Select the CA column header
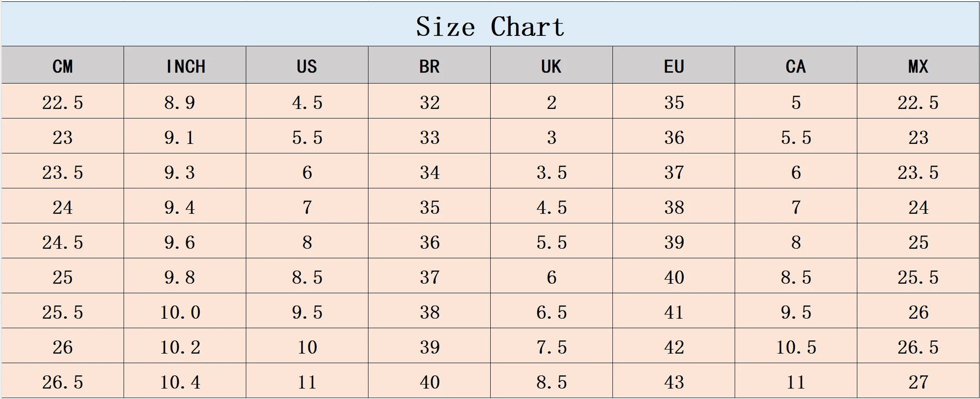The image size is (980, 399). point(796,66)
